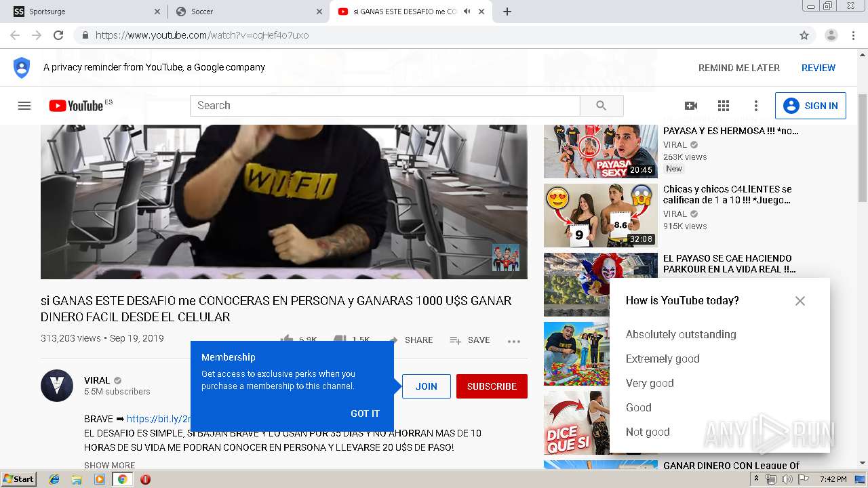Open the create video camera icon
This screenshot has height=488, width=868.
(x=691, y=106)
